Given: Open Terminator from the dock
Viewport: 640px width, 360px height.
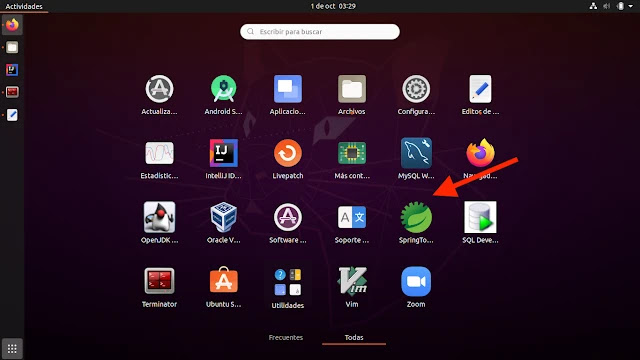Looking at the screenshot, I should [12, 92].
